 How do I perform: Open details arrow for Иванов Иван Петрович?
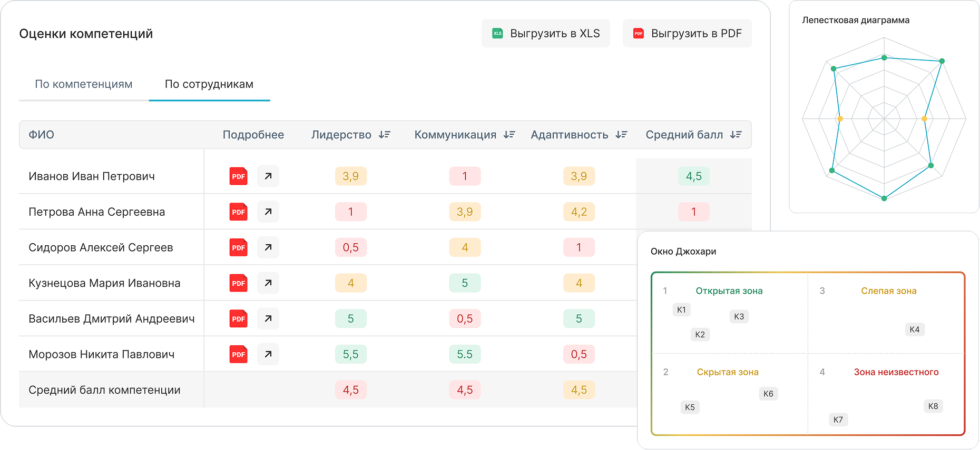pyautogui.click(x=268, y=176)
